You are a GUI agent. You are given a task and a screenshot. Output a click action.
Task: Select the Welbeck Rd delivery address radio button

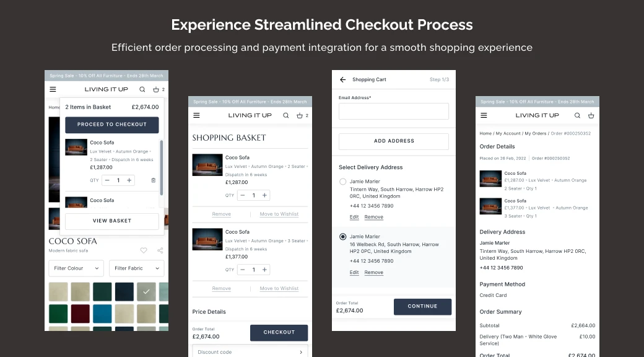click(342, 237)
